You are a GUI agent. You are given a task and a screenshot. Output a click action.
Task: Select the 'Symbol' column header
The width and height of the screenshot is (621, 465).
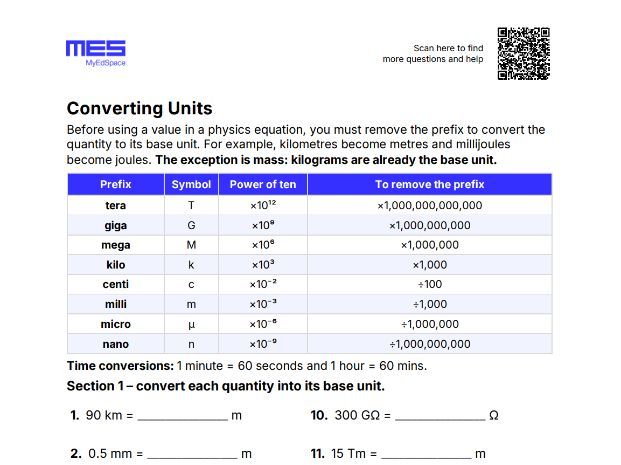pyautogui.click(x=191, y=184)
